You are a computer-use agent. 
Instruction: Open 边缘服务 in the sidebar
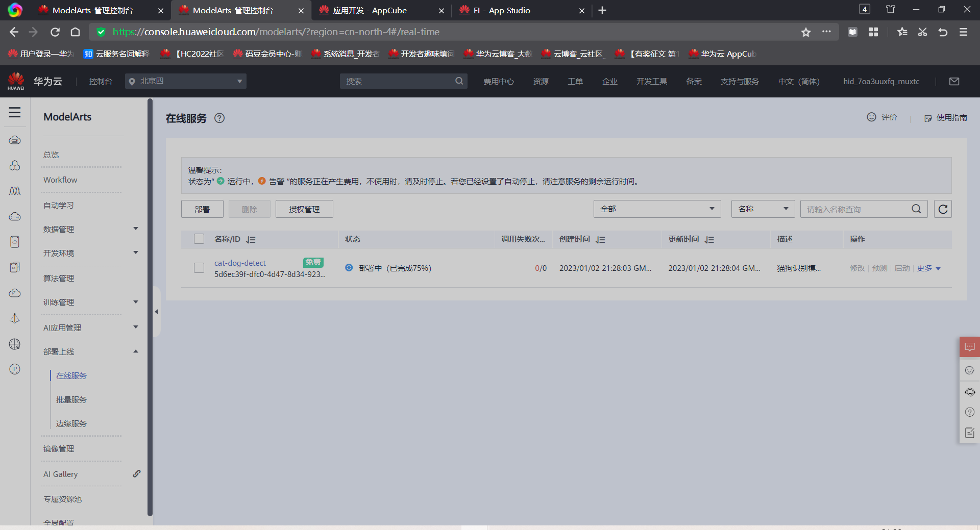tap(71, 423)
